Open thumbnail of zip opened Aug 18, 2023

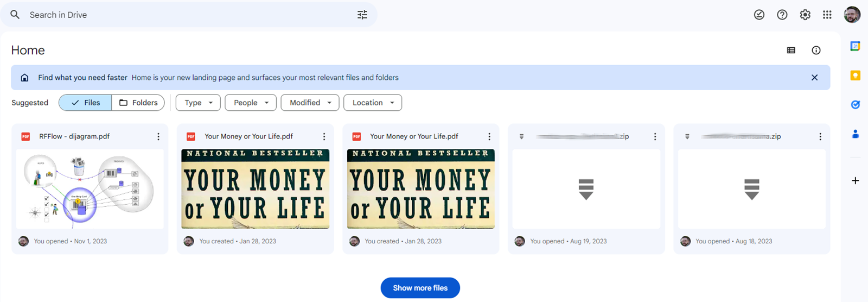coord(752,189)
